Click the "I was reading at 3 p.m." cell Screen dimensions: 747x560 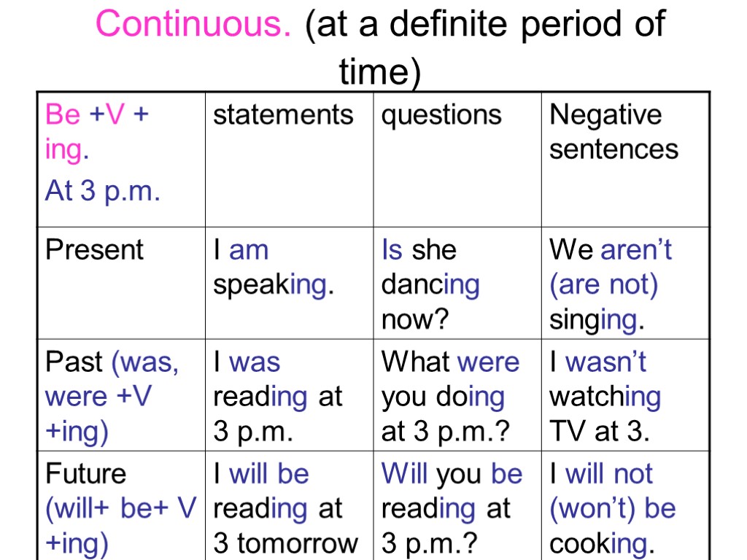[277, 396]
